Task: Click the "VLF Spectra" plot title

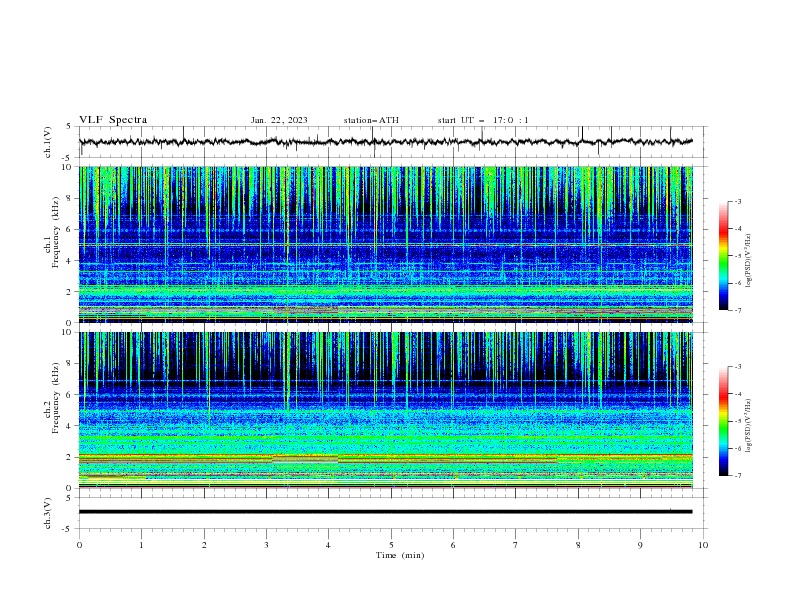Action: click(113, 120)
